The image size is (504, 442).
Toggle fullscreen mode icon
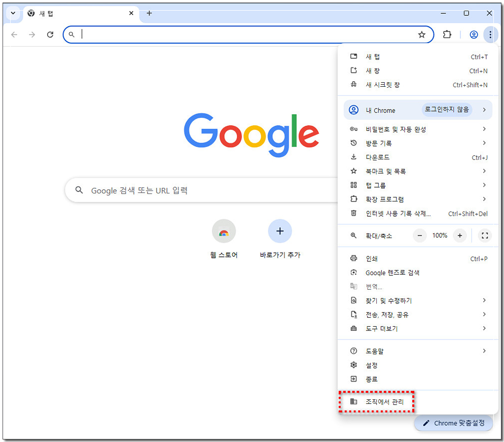tap(485, 235)
